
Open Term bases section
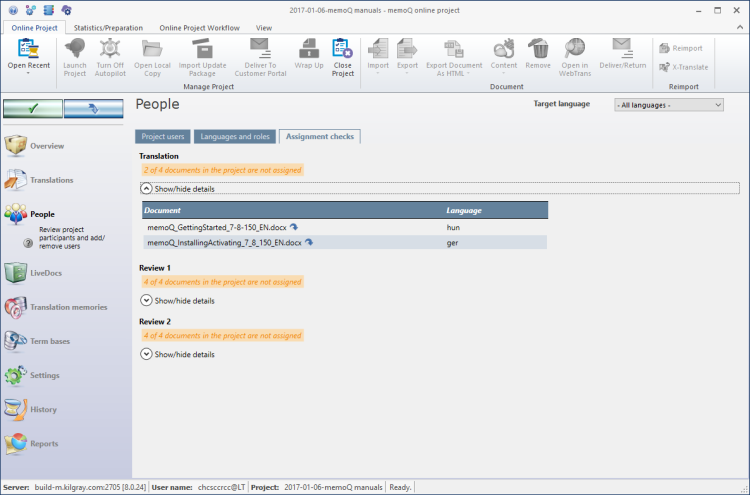[50, 341]
